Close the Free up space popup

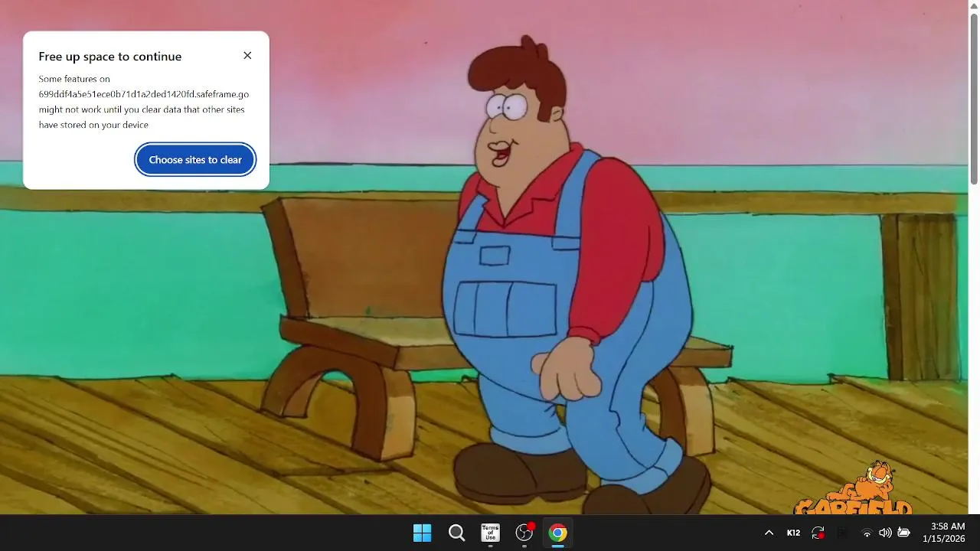point(247,56)
